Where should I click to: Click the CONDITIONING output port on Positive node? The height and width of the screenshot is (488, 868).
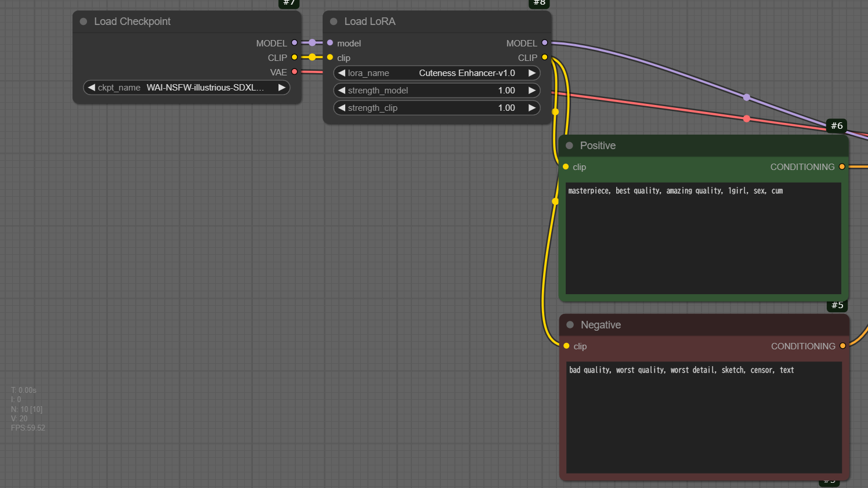[x=842, y=167]
